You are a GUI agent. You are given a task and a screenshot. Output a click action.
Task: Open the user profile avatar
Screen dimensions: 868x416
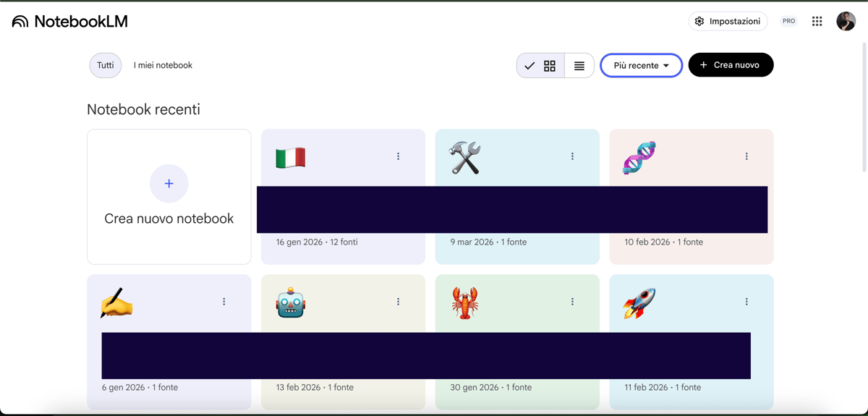coord(846,22)
